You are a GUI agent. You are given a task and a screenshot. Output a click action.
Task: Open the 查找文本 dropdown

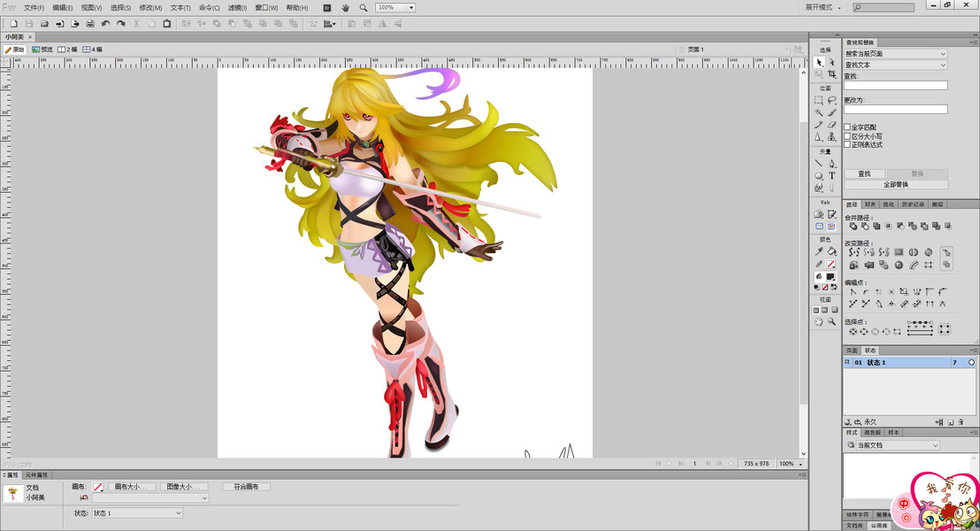tap(896, 65)
